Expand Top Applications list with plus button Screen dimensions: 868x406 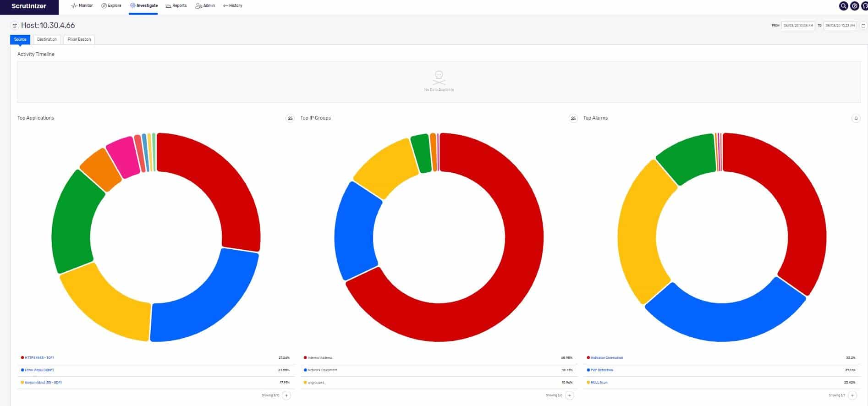click(x=286, y=395)
